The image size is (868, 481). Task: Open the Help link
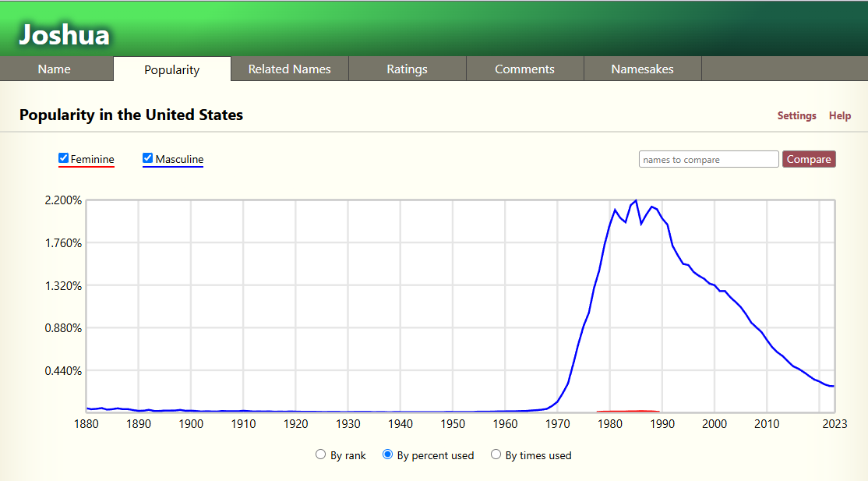pos(840,115)
